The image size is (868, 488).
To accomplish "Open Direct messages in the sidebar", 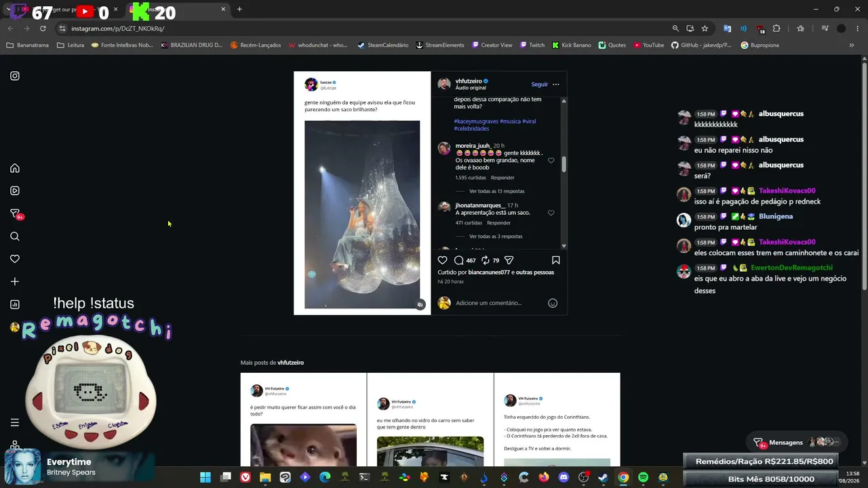I will coord(15,213).
